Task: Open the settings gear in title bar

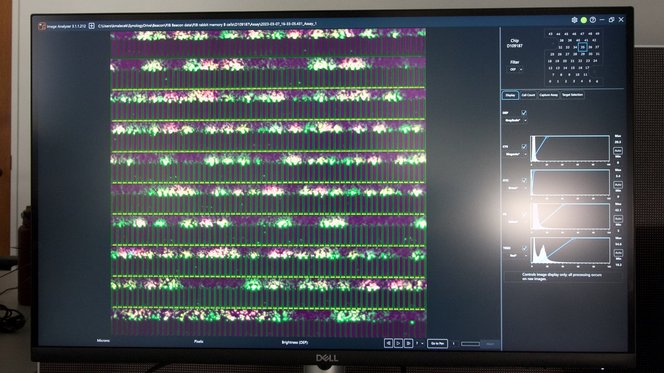Action: (x=574, y=20)
